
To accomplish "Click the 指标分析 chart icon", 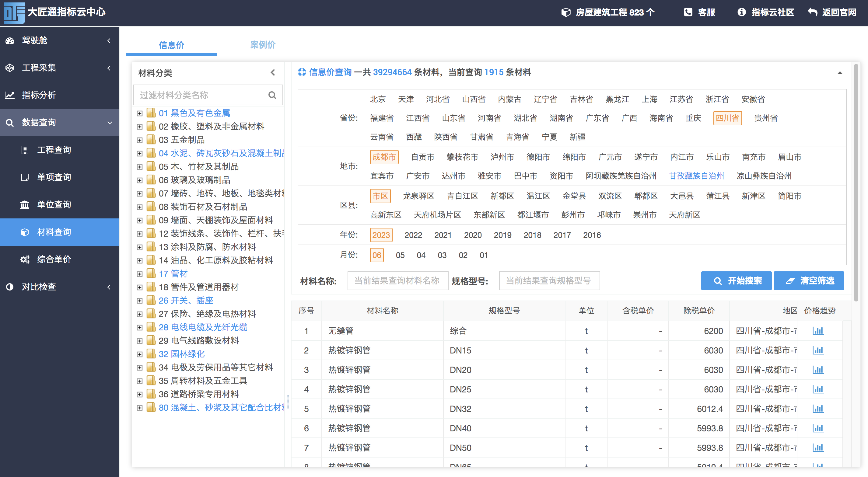I will pyautogui.click(x=10, y=95).
